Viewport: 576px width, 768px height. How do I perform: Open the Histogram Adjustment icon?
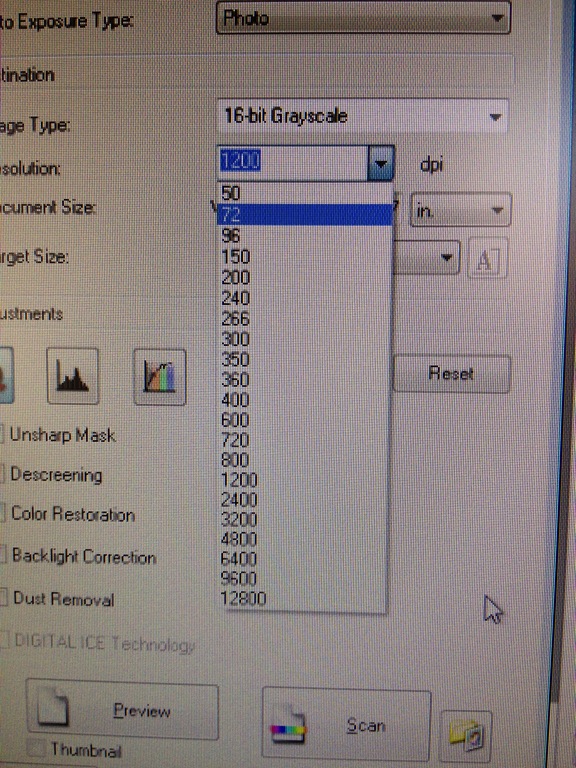point(72,376)
